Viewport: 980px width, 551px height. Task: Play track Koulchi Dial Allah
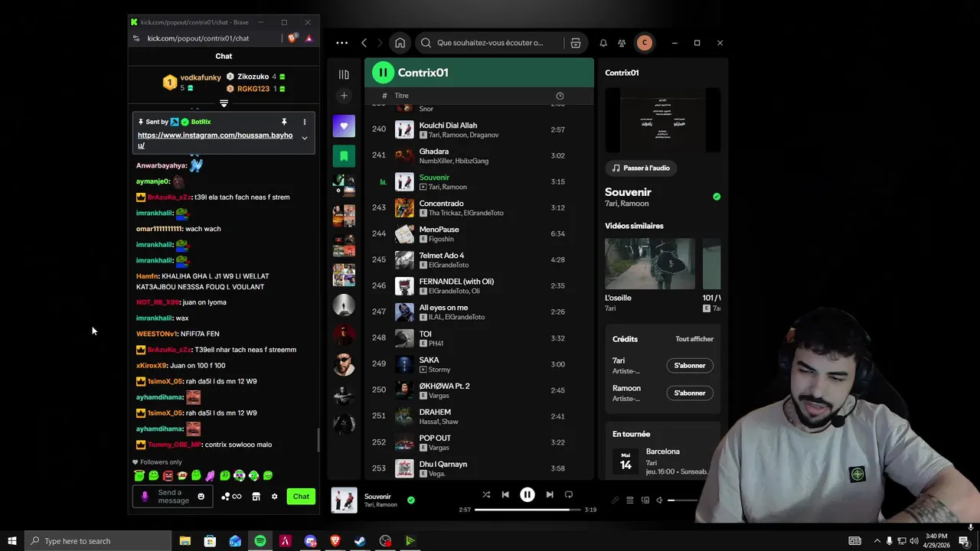pyautogui.click(x=479, y=129)
